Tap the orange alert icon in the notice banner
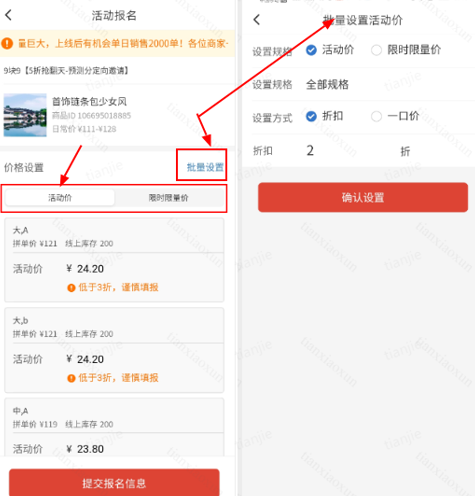 pyautogui.click(x=7, y=43)
